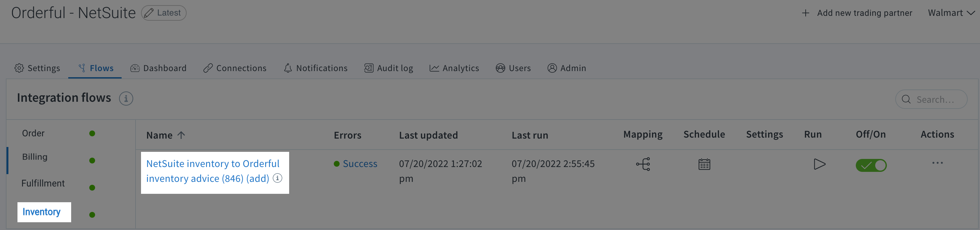The width and height of the screenshot is (980, 230).
Task: Go to the Audit log tab
Action: coord(388,68)
